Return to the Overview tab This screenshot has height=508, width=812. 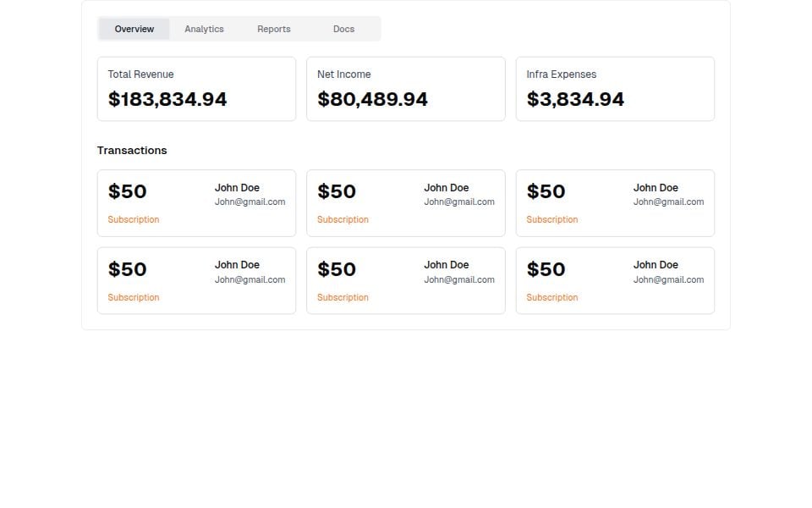tap(134, 28)
